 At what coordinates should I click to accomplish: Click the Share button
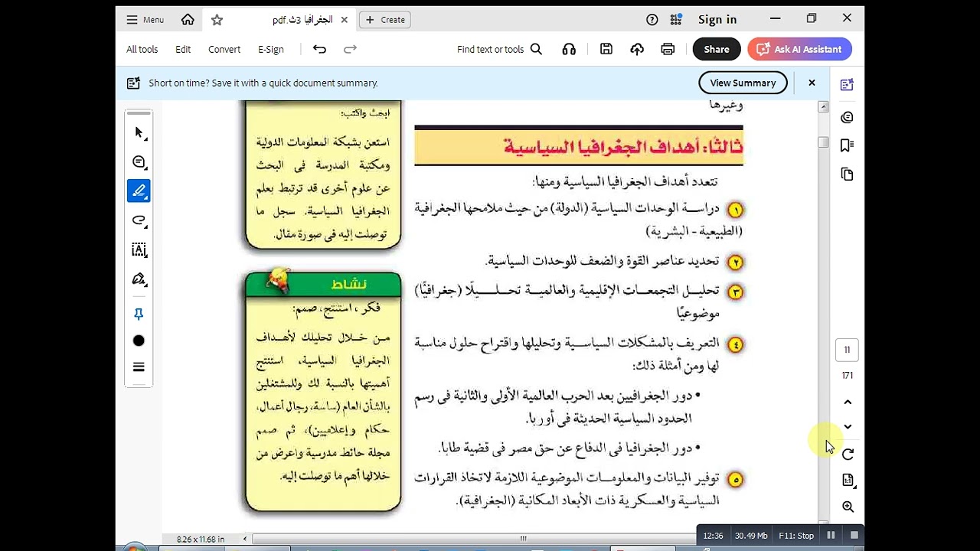(x=717, y=49)
